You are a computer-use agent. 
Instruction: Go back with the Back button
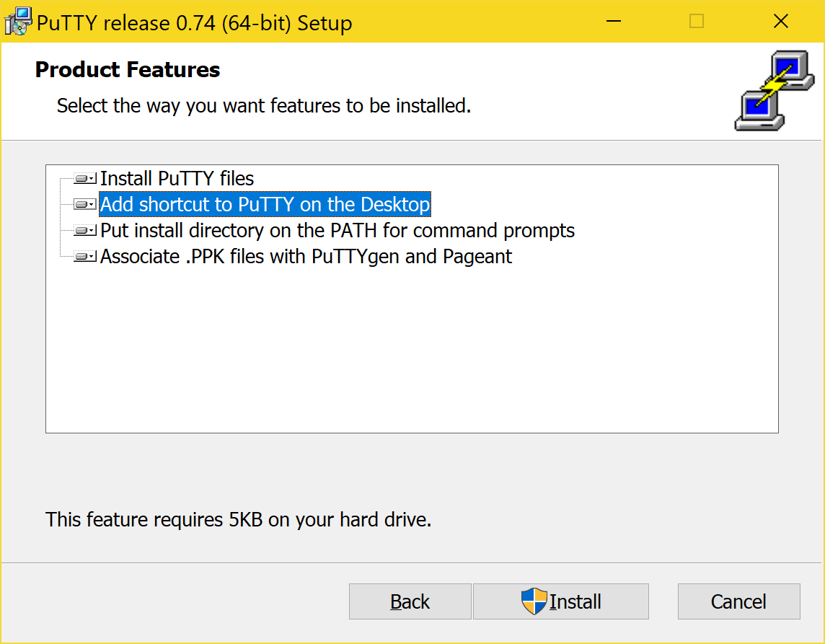(x=410, y=601)
